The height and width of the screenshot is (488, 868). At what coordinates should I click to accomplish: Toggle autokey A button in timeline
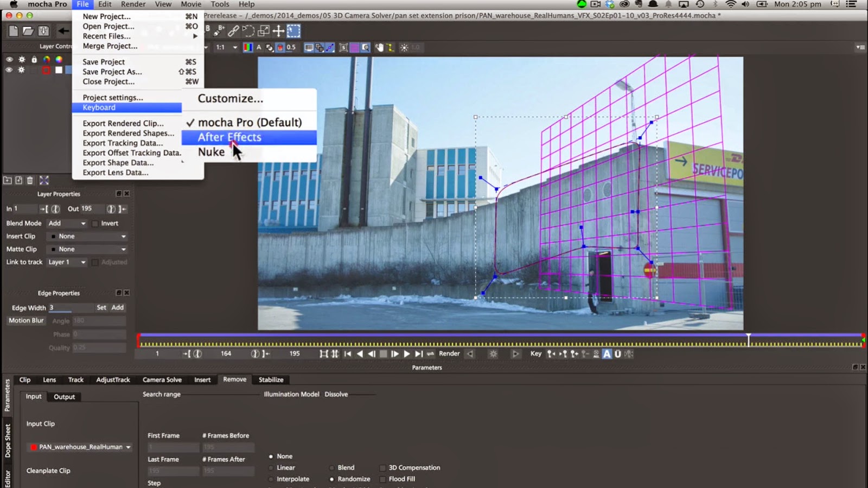point(607,354)
